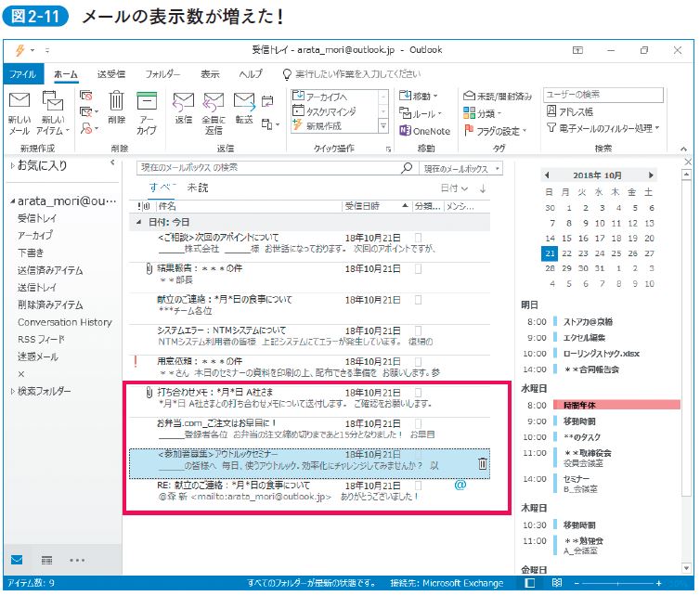Go to previous month in calendar
Viewport: 700px width, 596px height.
[x=547, y=175]
